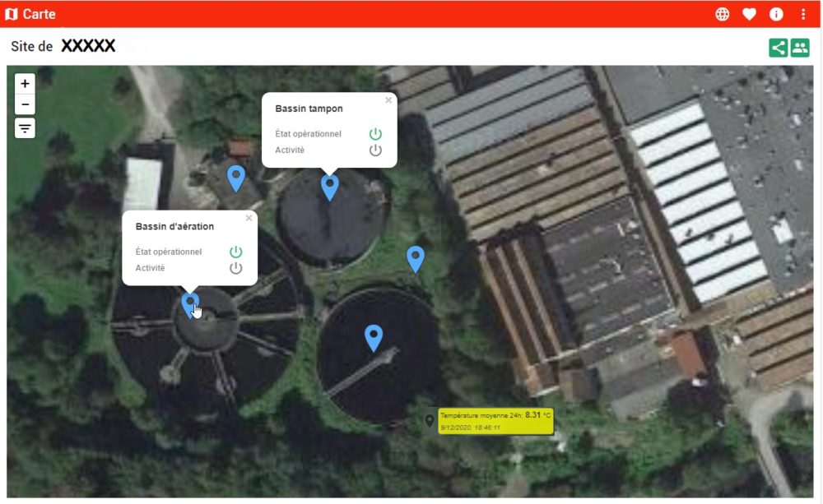Click the green share button
Screen dimensions: 823x504
[x=778, y=48]
